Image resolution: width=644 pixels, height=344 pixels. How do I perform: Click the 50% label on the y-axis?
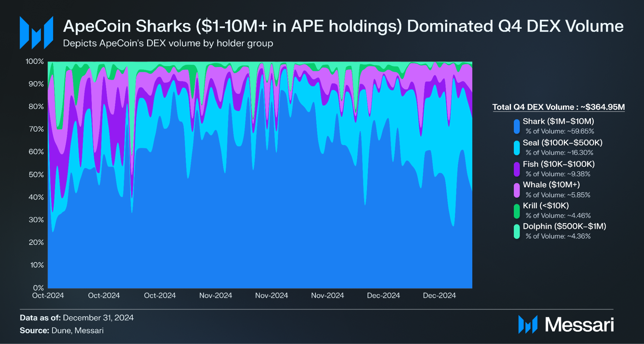[36, 174]
